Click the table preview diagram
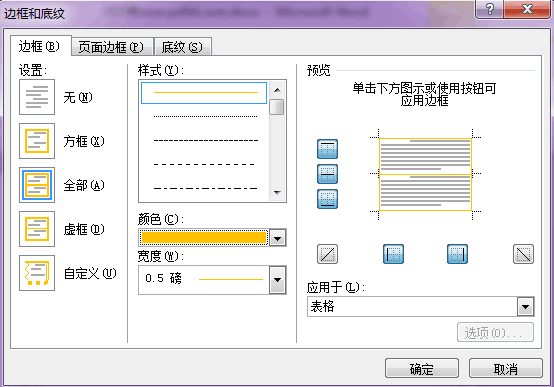 [x=425, y=174]
